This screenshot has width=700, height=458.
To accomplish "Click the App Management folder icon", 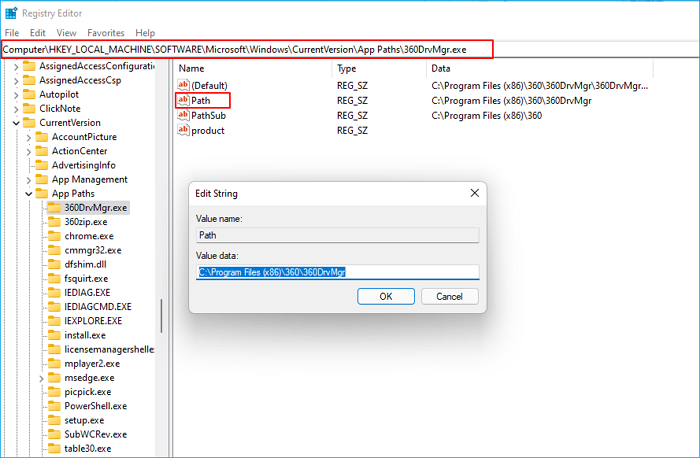I will click(x=42, y=179).
